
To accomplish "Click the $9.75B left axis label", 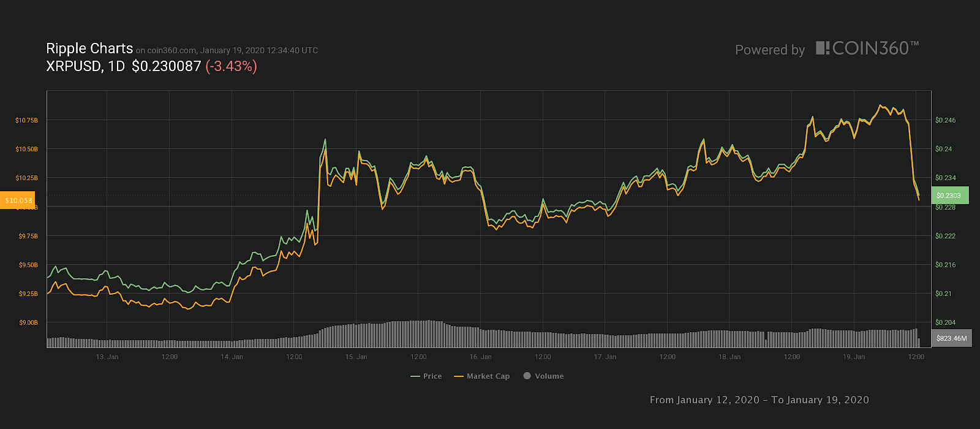I will coord(28,237).
